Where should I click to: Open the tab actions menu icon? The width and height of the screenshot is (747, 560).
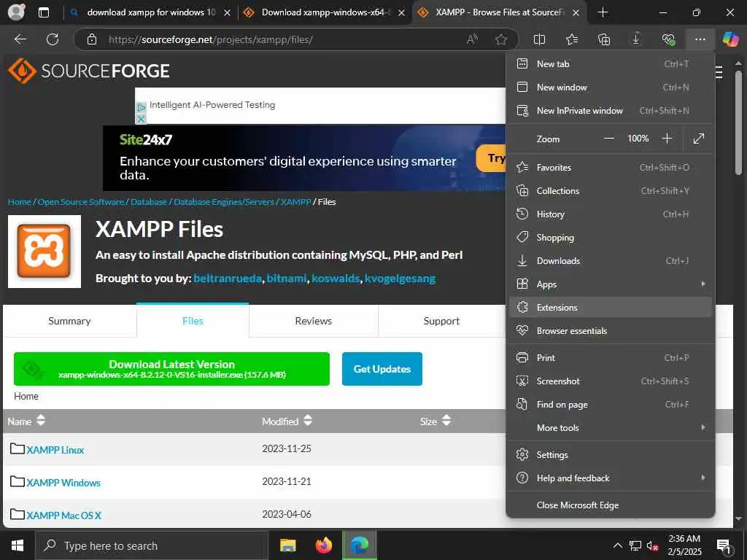(43, 12)
